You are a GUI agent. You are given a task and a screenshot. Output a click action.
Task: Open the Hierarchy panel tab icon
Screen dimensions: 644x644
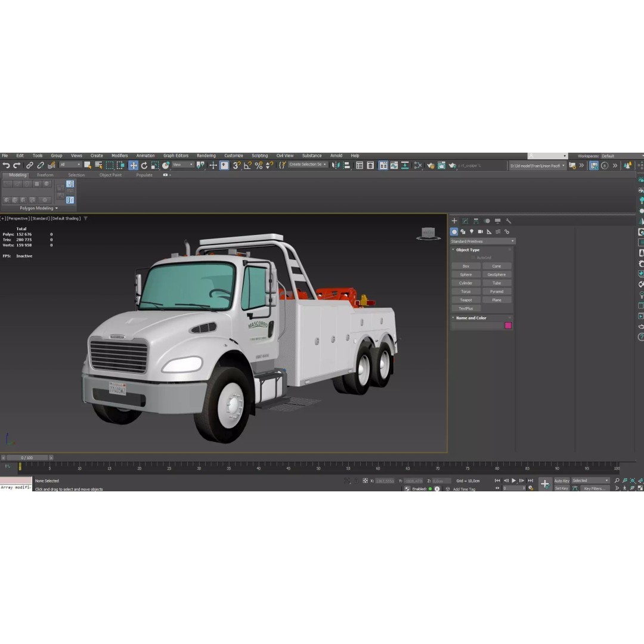(476, 221)
